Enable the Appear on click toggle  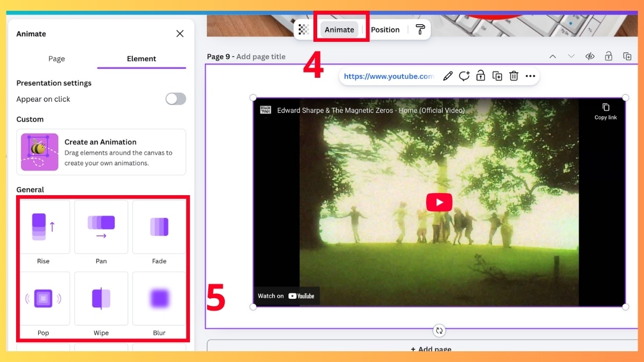(x=175, y=99)
